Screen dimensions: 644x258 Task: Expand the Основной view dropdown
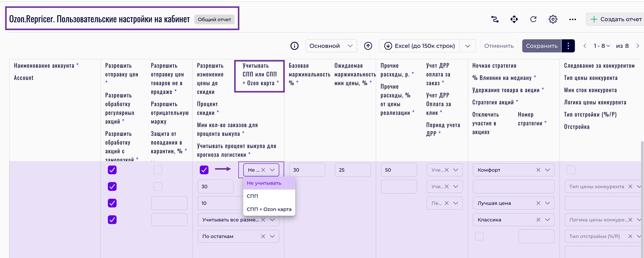pyautogui.click(x=331, y=46)
